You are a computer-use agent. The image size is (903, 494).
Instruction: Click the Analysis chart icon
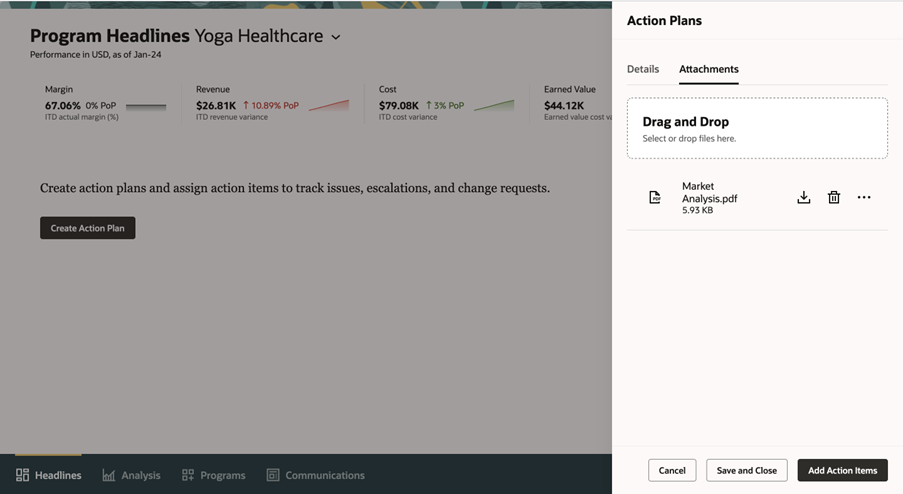click(108, 475)
